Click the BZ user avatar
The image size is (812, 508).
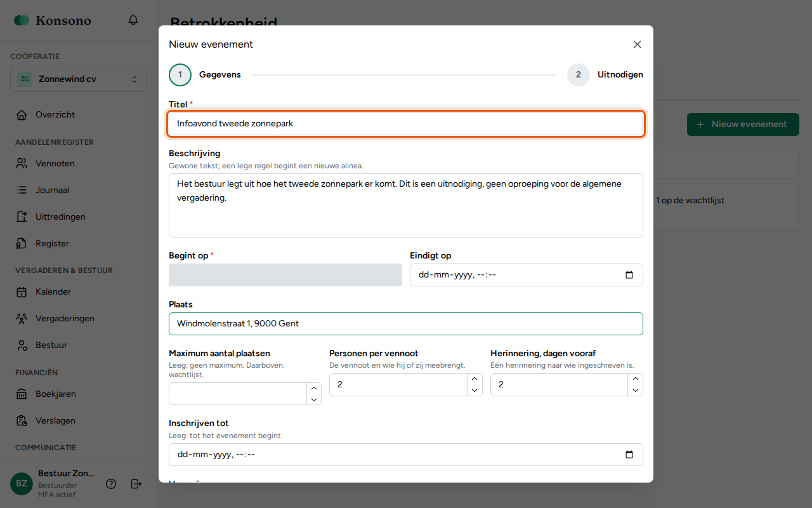[22, 484]
